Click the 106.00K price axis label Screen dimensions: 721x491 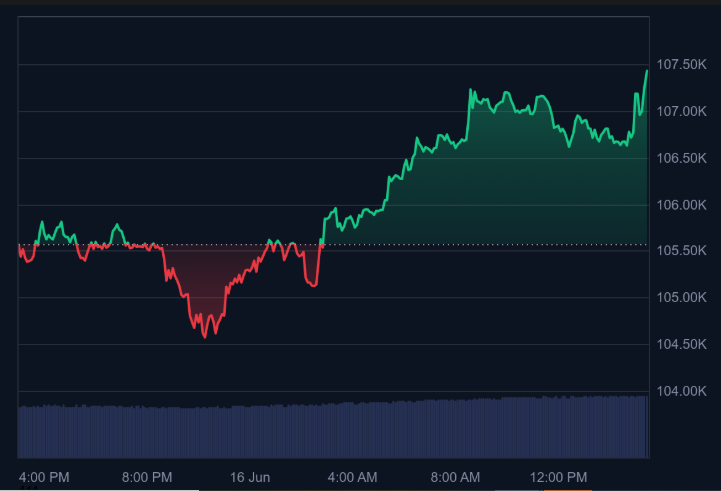681,205
